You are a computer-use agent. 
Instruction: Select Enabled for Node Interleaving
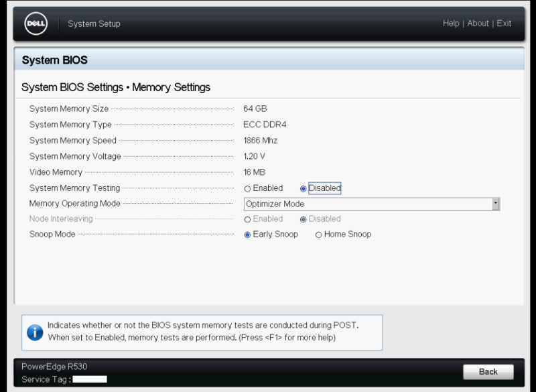pyautogui.click(x=247, y=219)
